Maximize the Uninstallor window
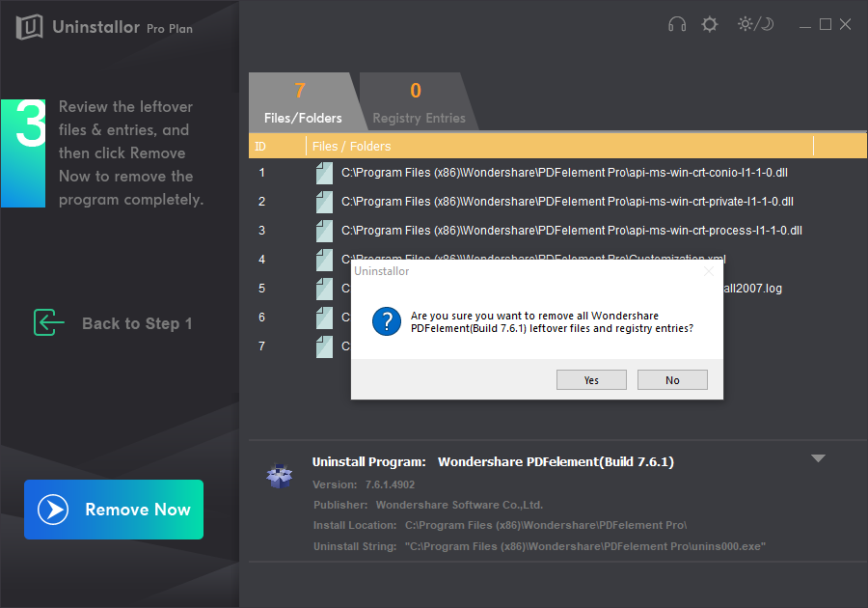 pyautogui.click(x=826, y=24)
